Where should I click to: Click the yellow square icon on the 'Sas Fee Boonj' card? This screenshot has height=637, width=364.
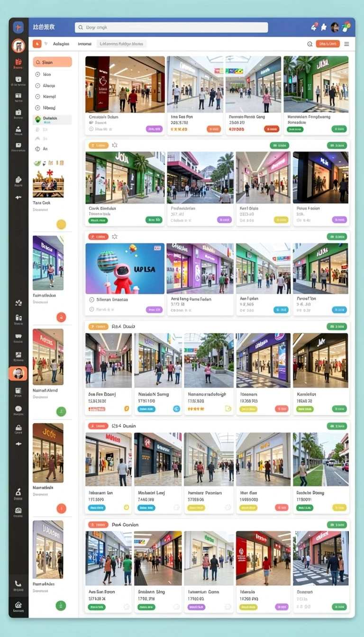[x=127, y=408]
